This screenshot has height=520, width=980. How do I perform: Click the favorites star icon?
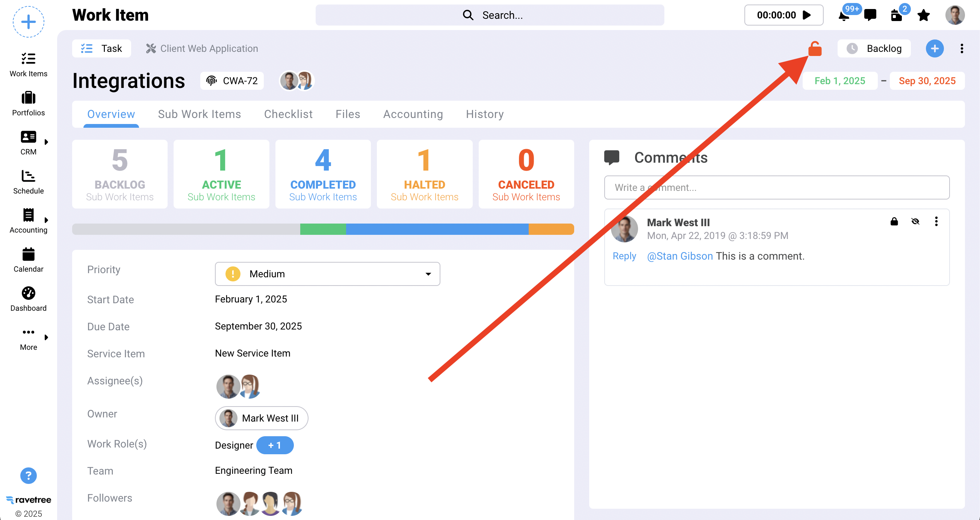(x=923, y=15)
